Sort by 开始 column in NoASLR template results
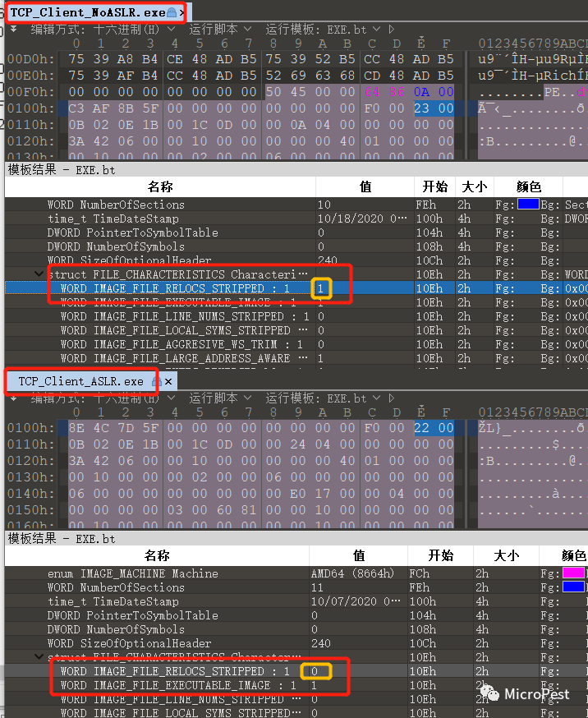Viewport: 588px width, 718px height. 435,186
